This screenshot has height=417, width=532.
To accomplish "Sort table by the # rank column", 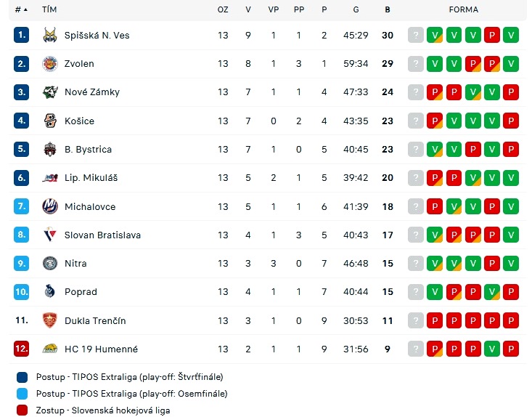I will pos(21,9).
